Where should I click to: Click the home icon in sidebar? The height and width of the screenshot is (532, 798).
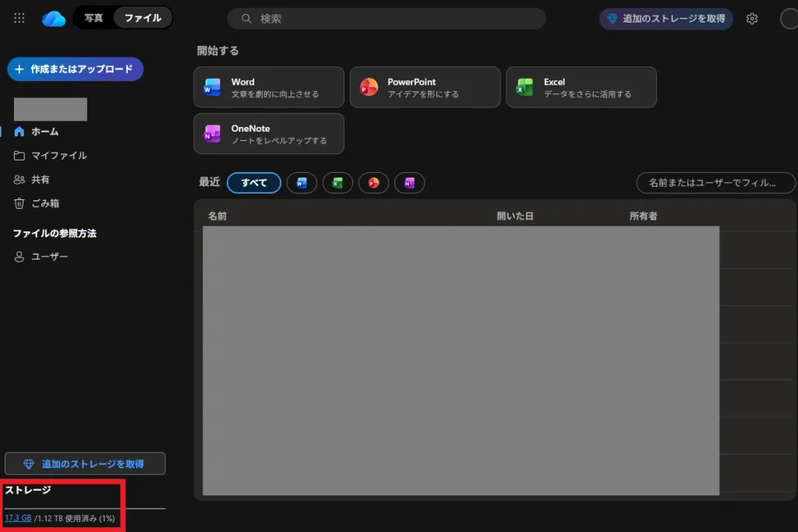pyautogui.click(x=19, y=132)
